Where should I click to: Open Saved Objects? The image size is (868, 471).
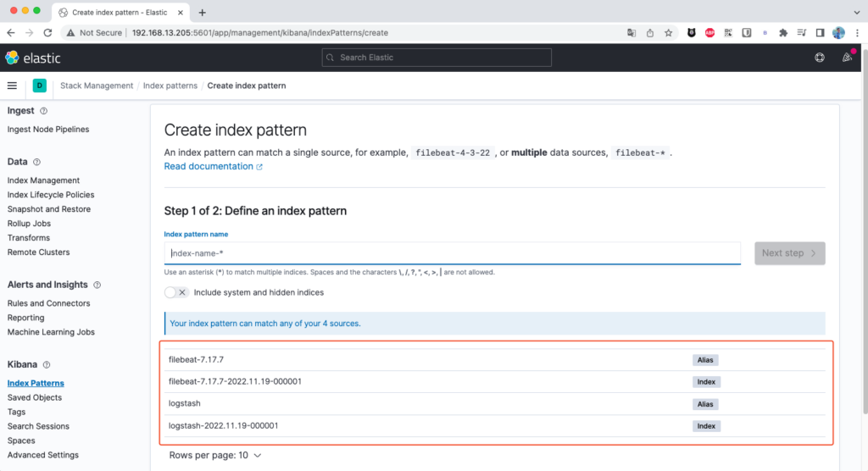click(x=34, y=397)
